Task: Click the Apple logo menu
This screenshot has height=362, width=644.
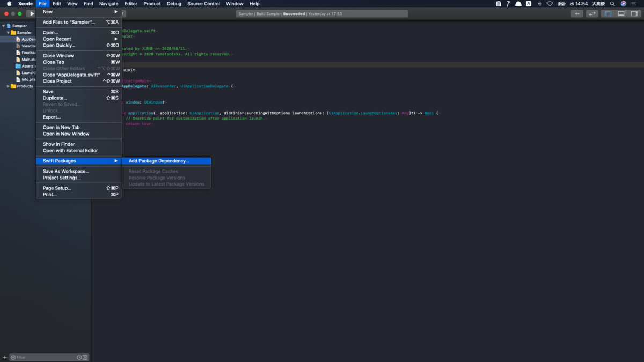Action: (x=9, y=4)
